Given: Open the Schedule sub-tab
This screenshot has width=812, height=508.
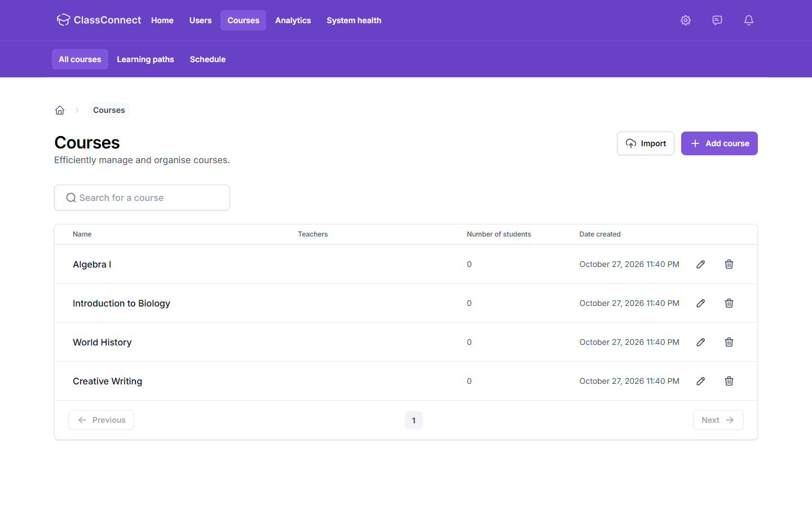Looking at the screenshot, I should tap(208, 59).
